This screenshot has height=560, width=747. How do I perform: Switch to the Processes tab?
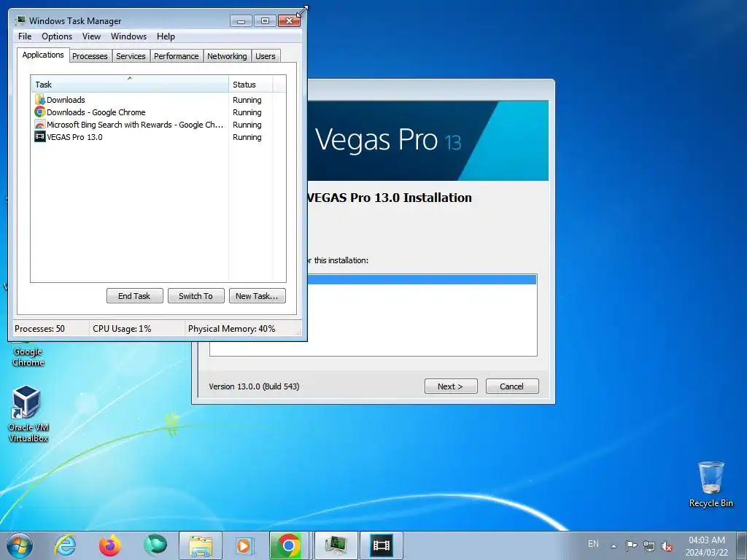tap(90, 56)
